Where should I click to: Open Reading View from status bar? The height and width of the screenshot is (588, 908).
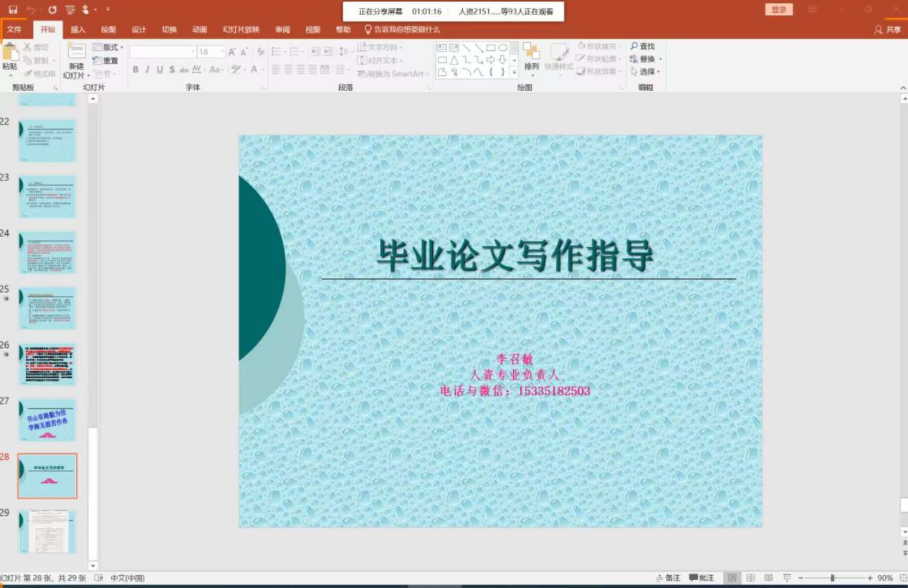tap(768, 578)
